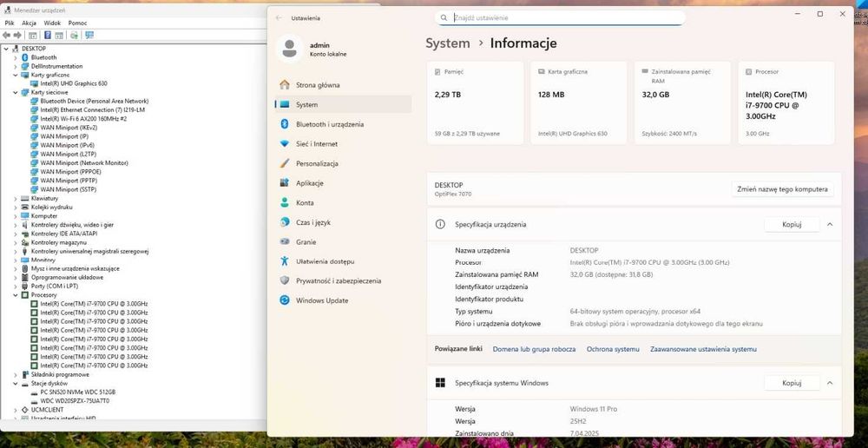Screen dimensions: 868x448
Task: Collapse the Procesory node
Action: (16, 295)
